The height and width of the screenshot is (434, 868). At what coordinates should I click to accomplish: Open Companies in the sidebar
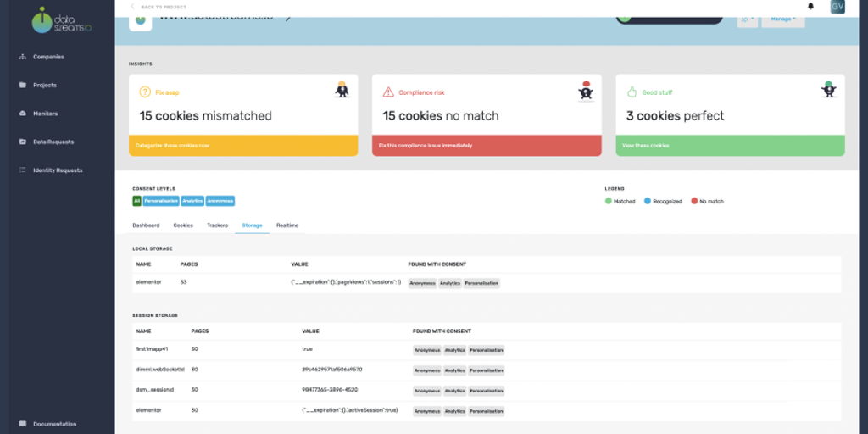tap(48, 57)
